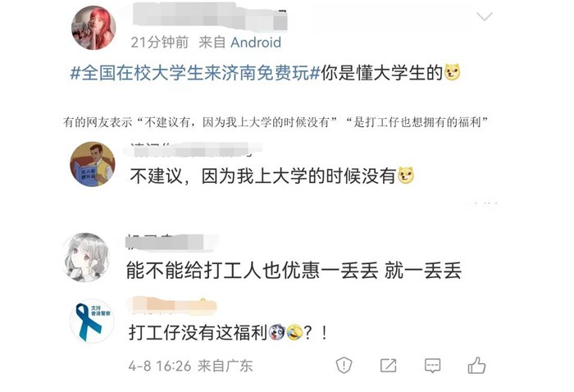The width and height of the screenshot is (574, 392).
Task: Open the post options chevron dropdown
Action: click(x=484, y=16)
